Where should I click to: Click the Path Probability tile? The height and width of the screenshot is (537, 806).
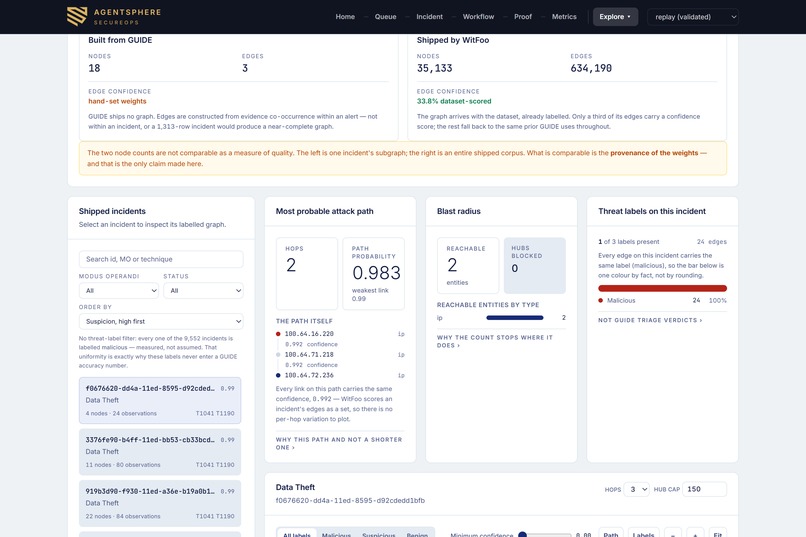(374, 273)
